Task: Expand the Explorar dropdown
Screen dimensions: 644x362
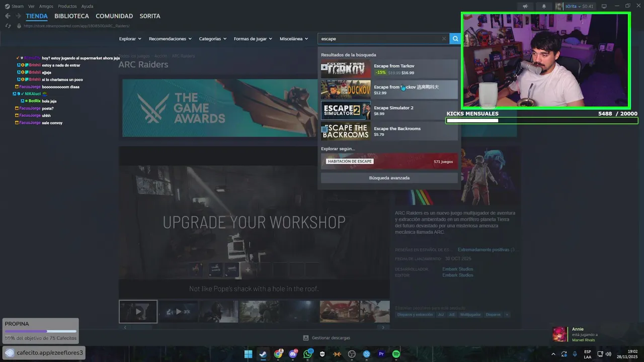Action: click(130, 39)
